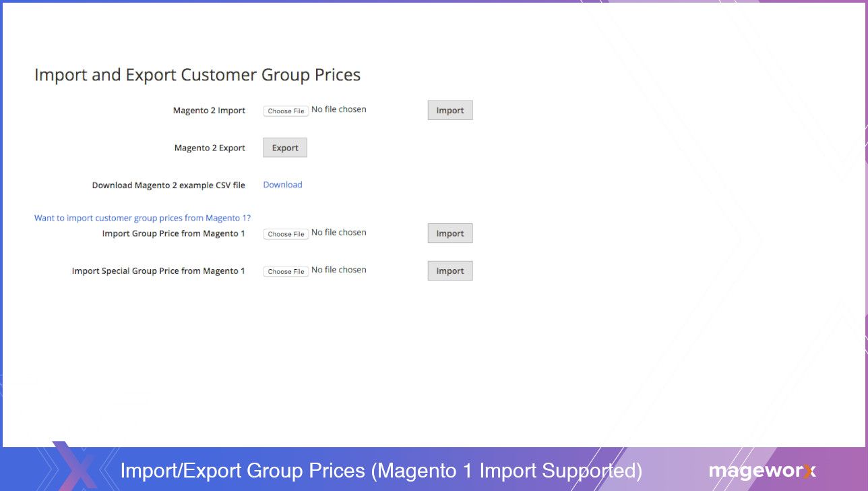
Task: Choose File for Import Special Group Price
Action: (x=286, y=271)
